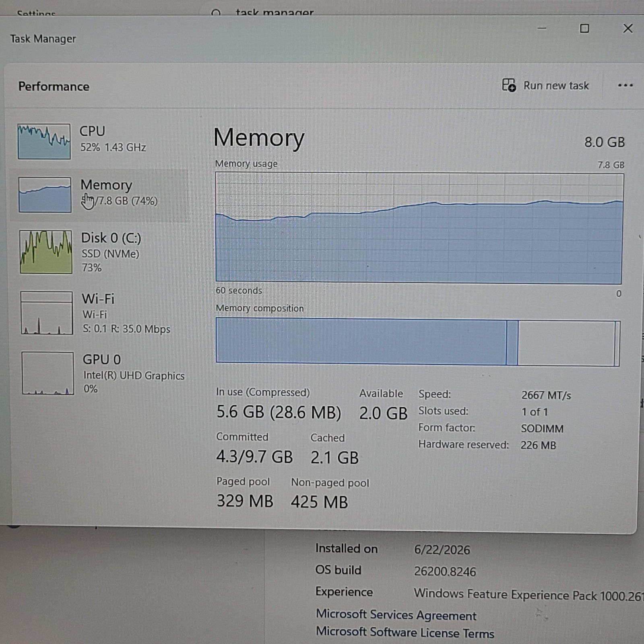Open the Microsoft Software License Terms link
The height and width of the screenshot is (644, 644).
tap(405, 632)
